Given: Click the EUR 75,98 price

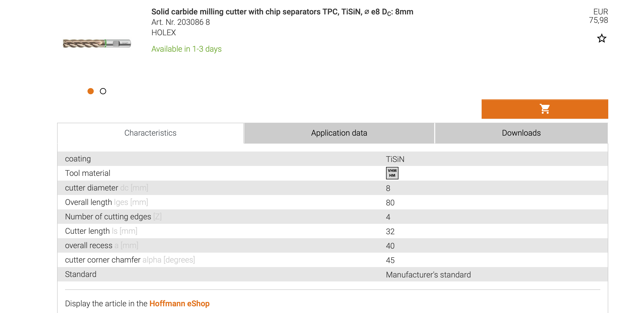Looking at the screenshot, I should click(598, 16).
